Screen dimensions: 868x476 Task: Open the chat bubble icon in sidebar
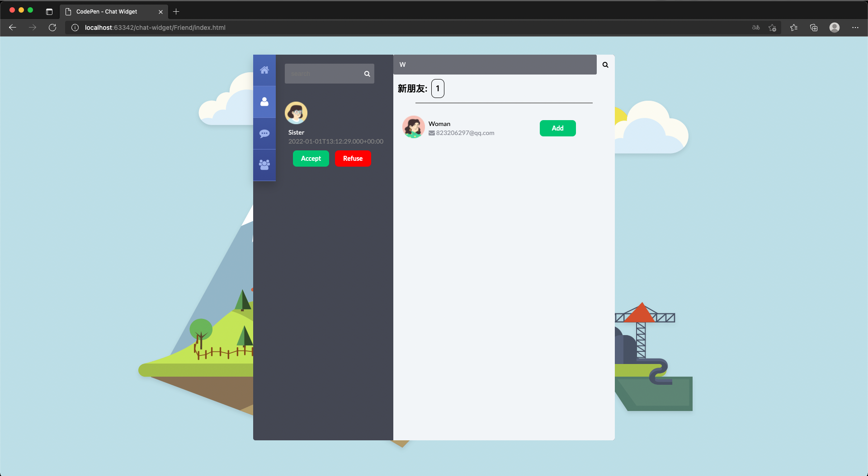pyautogui.click(x=264, y=134)
